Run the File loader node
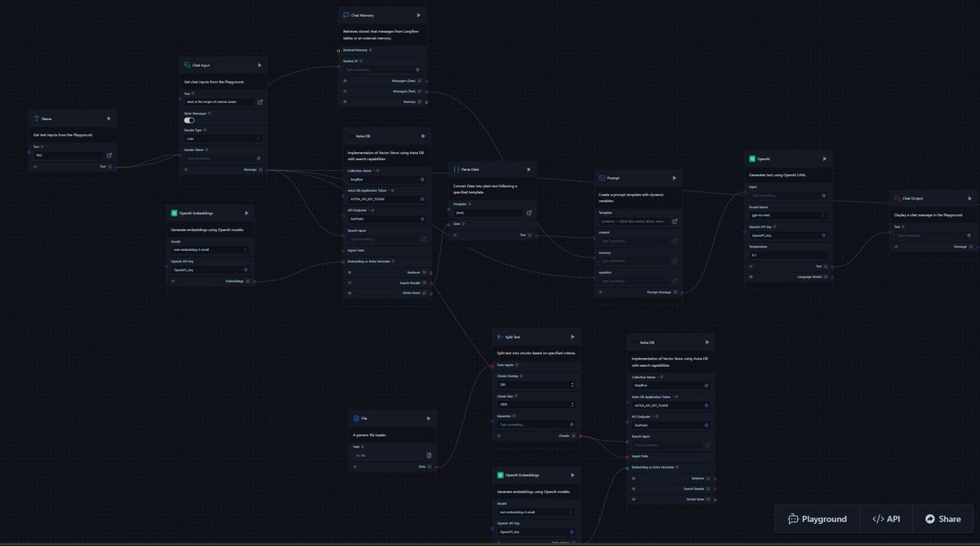The height and width of the screenshot is (546, 980). coord(428,418)
